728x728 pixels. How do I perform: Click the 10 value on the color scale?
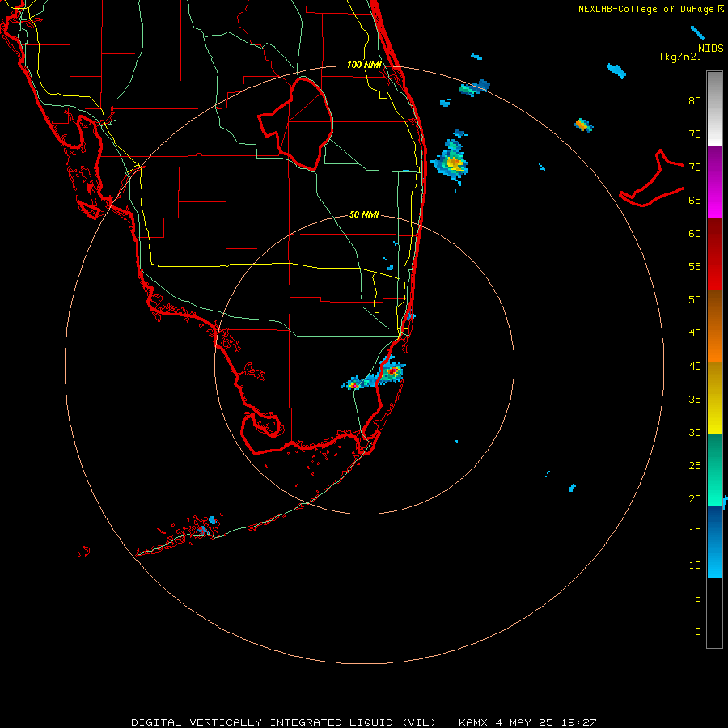point(695,565)
